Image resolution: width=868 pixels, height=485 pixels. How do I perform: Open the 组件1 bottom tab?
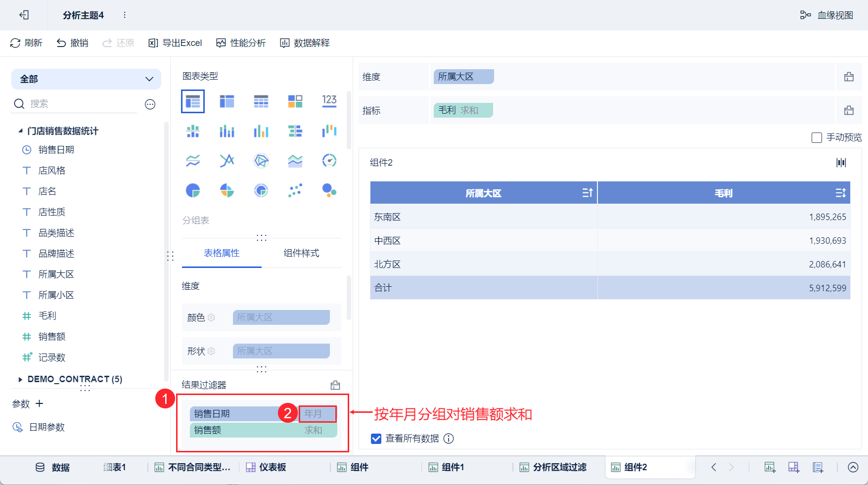tap(446, 467)
